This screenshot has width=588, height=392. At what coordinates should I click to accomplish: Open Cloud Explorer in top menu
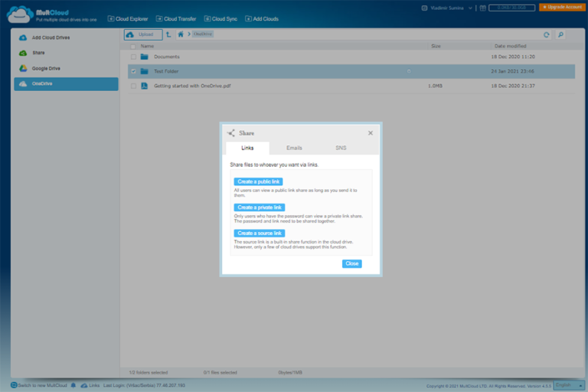128,18
